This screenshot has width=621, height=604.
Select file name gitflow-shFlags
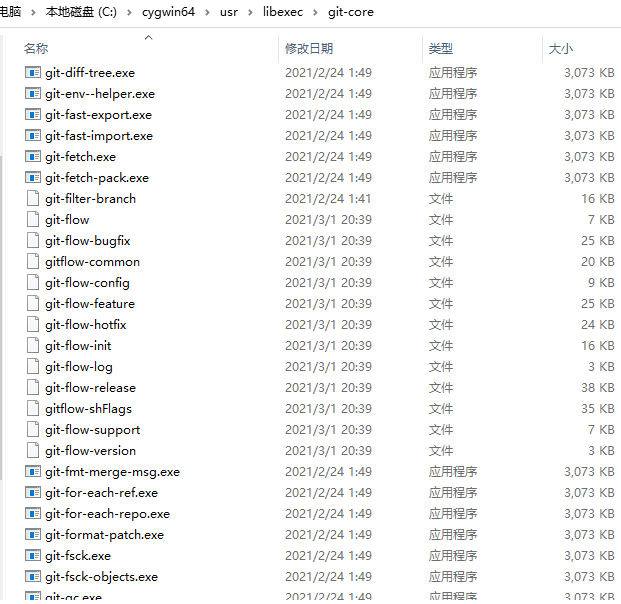(x=88, y=409)
